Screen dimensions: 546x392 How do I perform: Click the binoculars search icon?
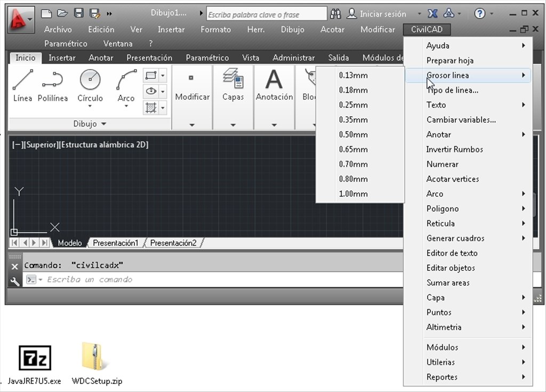coord(336,13)
